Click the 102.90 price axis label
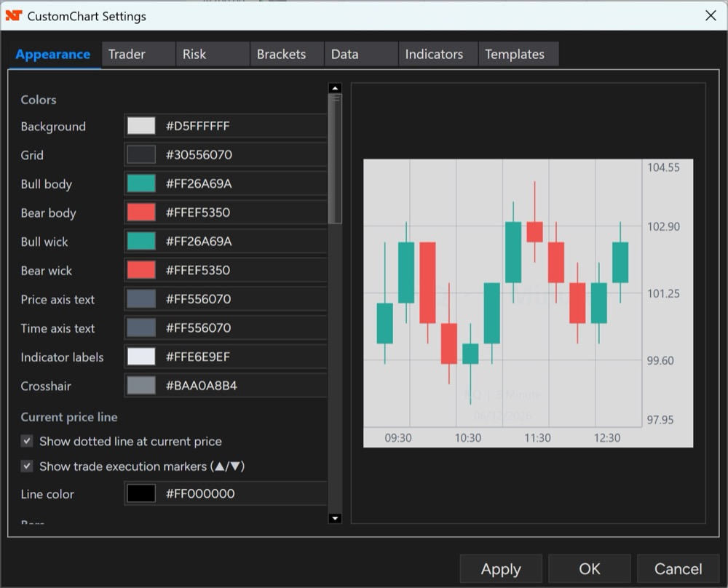The height and width of the screenshot is (588, 728). (x=663, y=226)
